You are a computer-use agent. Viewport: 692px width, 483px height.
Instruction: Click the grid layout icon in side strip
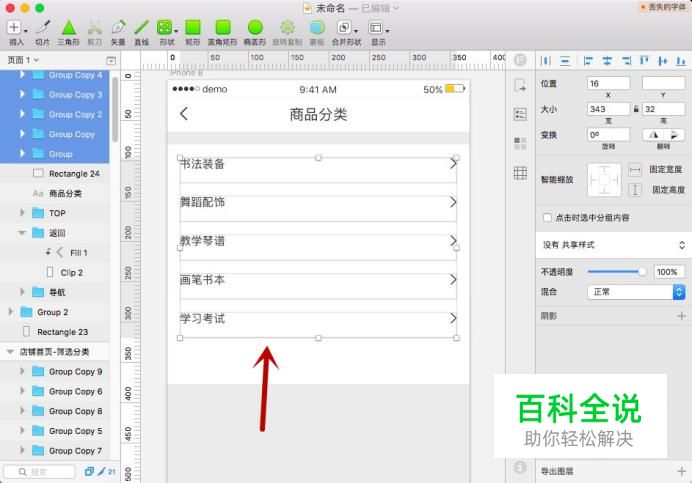[520, 173]
